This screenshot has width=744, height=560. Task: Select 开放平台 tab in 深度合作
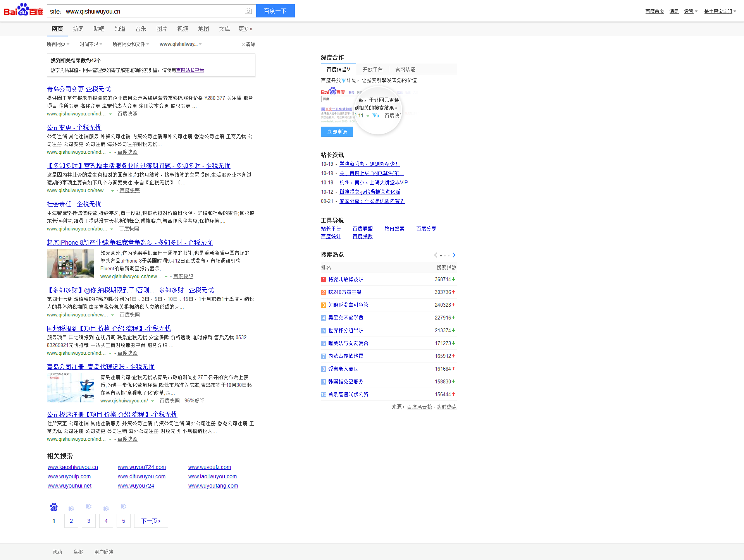pyautogui.click(x=373, y=69)
